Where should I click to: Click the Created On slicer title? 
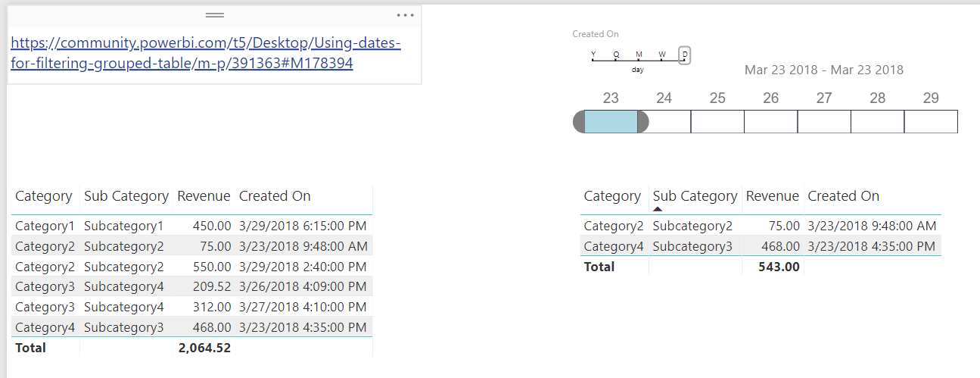595,34
